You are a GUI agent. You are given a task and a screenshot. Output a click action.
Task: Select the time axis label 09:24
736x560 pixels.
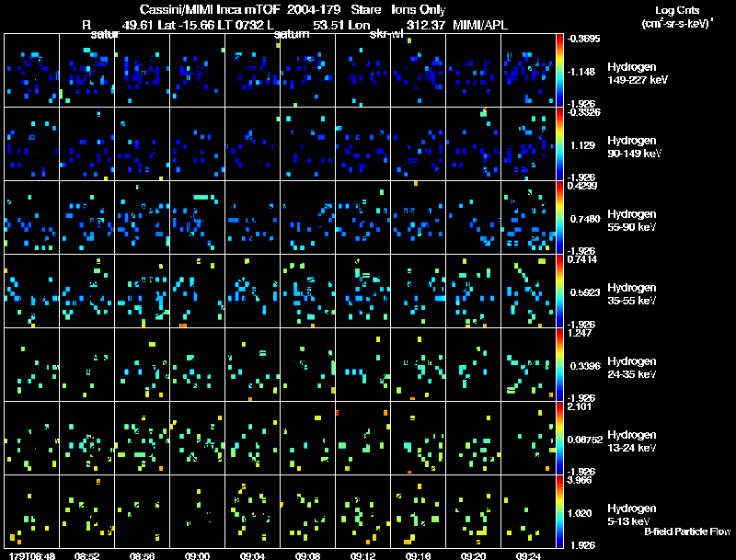[528, 555]
